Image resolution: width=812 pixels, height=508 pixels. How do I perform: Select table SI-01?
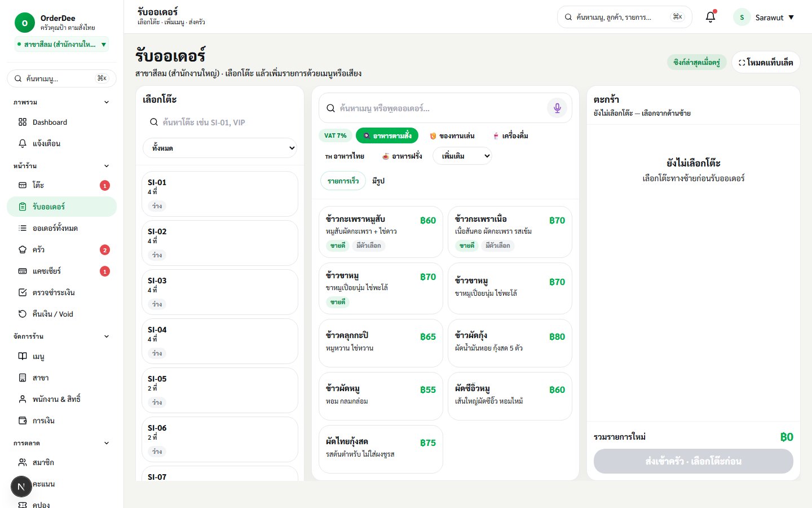click(x=220, y=194)
